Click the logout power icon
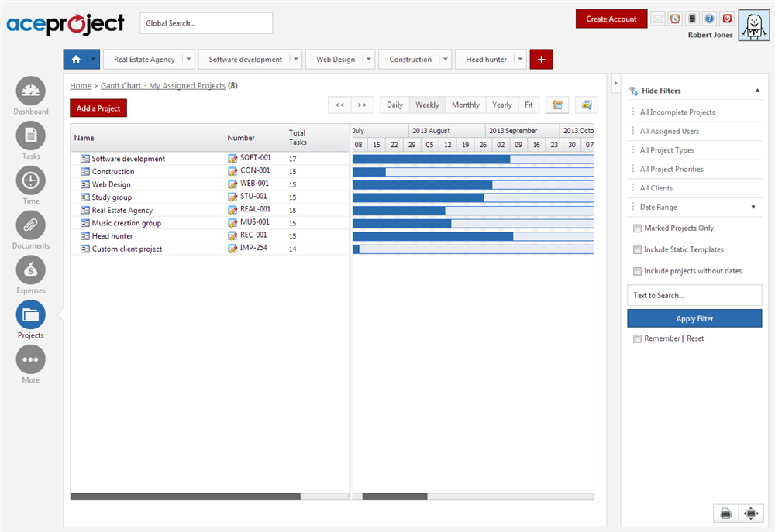This screenshot has width=775, height=532. [726, 19]
